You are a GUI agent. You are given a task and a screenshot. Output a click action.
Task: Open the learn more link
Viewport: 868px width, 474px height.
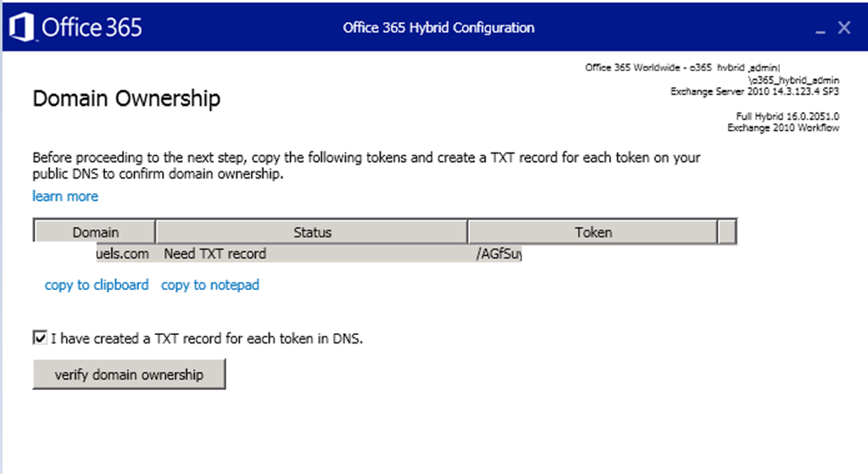(x=65, y=196)
